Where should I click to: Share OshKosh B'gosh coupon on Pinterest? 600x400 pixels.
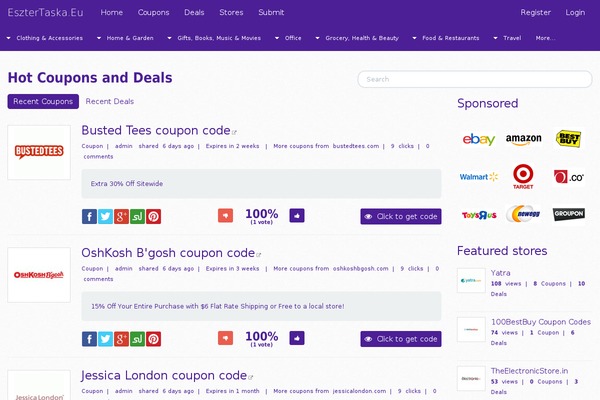(153, 339)
